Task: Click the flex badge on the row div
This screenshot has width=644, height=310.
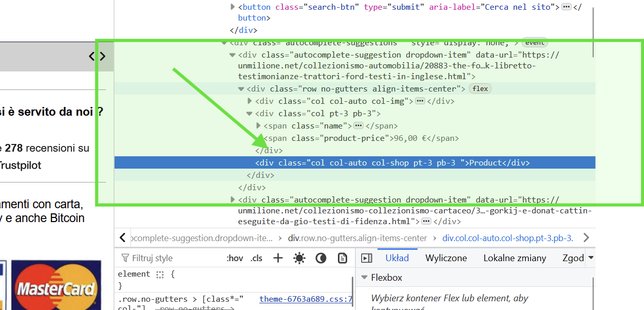Action: [480, 89]
